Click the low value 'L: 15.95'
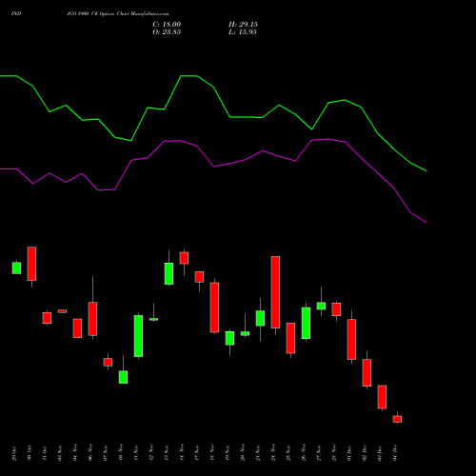 pyautogui.click(x=243, y=32)
